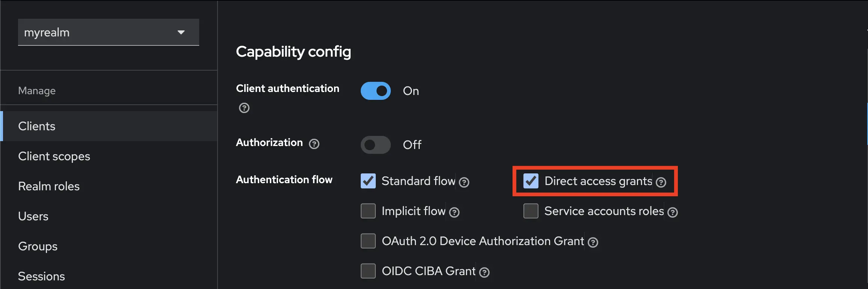Image resolution: width=868 pixels, height=289 pixels.
Task: Open Client scopes in sidebar
Action: pyautogui.click(x=54, y=156)
